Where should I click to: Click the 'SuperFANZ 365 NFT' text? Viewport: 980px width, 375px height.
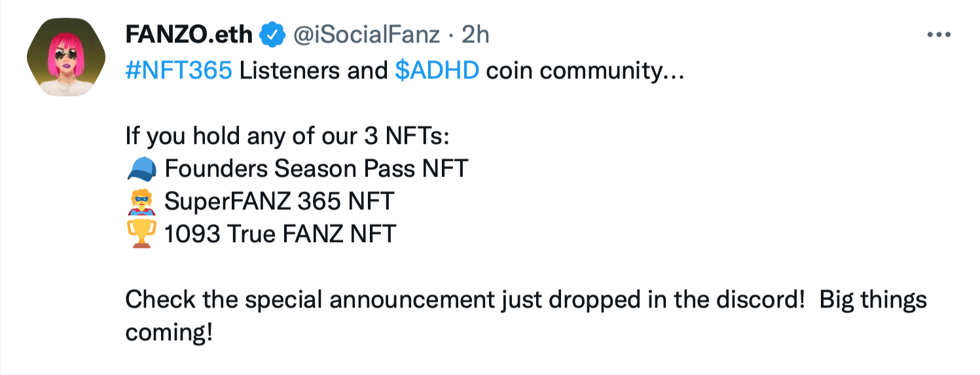tap(279, 201)
